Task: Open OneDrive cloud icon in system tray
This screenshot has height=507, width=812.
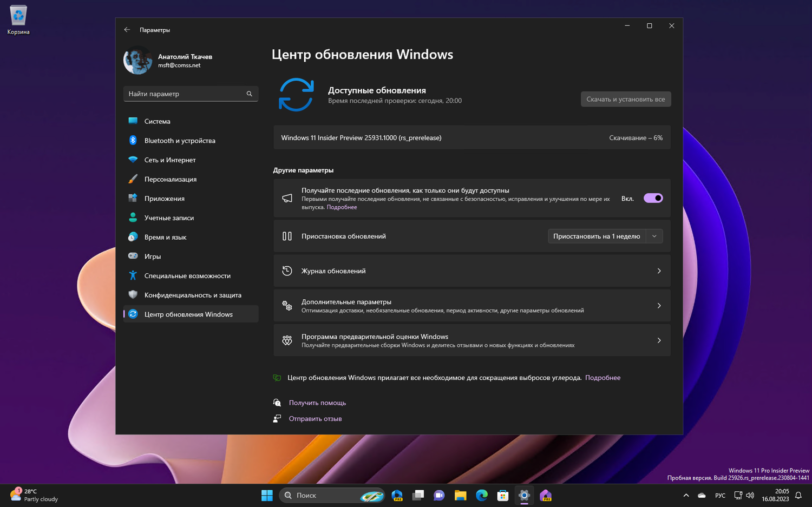Action: click(701, 495)
